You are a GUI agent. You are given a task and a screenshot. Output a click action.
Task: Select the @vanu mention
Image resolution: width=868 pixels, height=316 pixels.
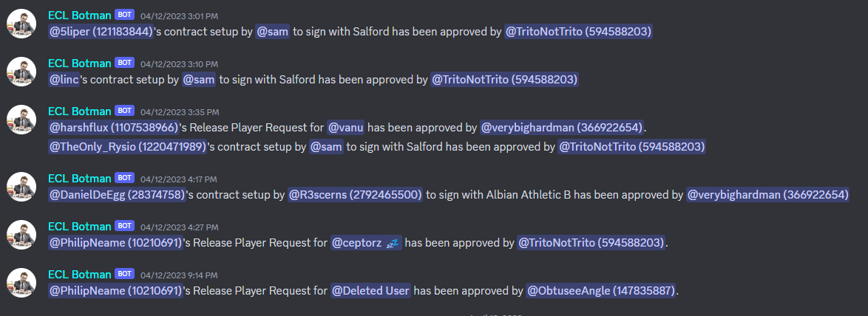coord(346,128)
